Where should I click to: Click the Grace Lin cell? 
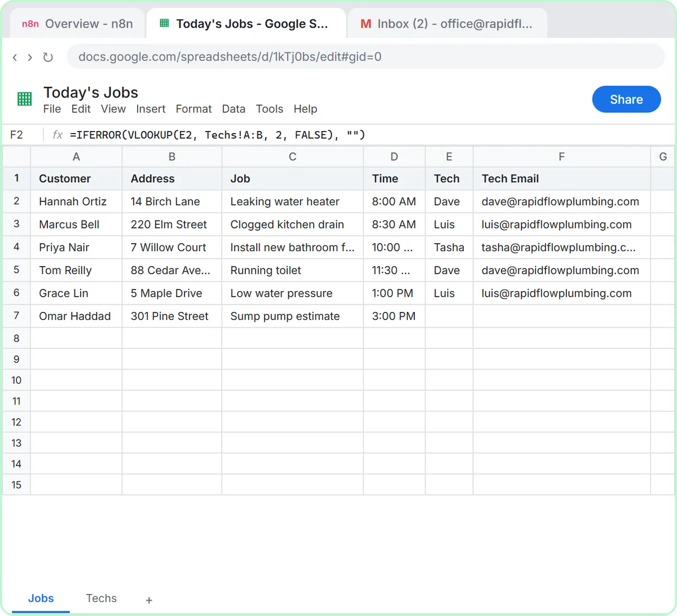point(76,293)
